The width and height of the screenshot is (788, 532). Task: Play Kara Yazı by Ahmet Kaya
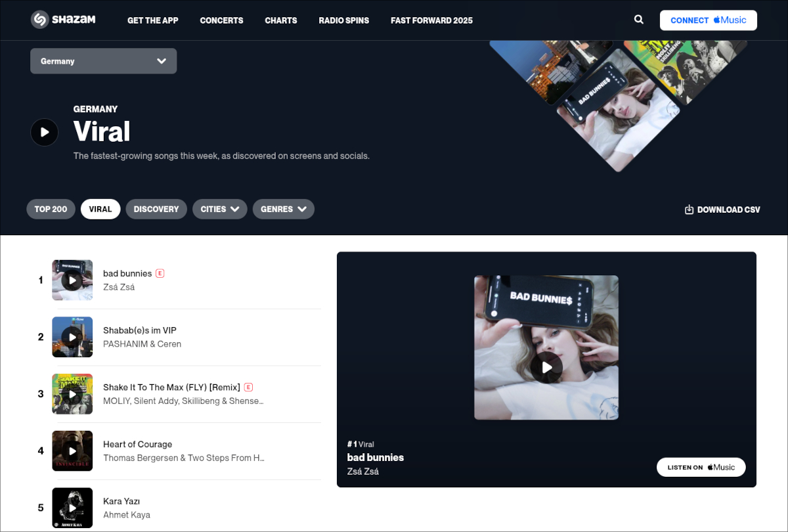tap(72, 508)
